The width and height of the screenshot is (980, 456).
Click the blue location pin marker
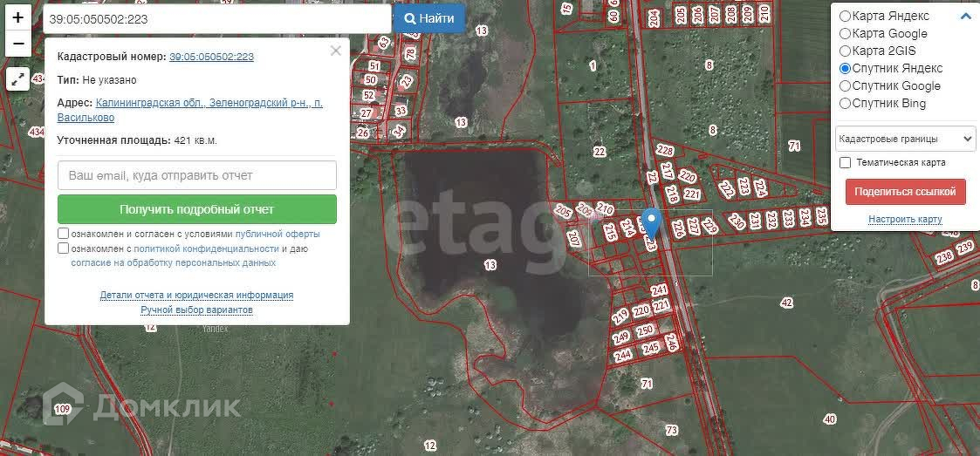(651, 223)
